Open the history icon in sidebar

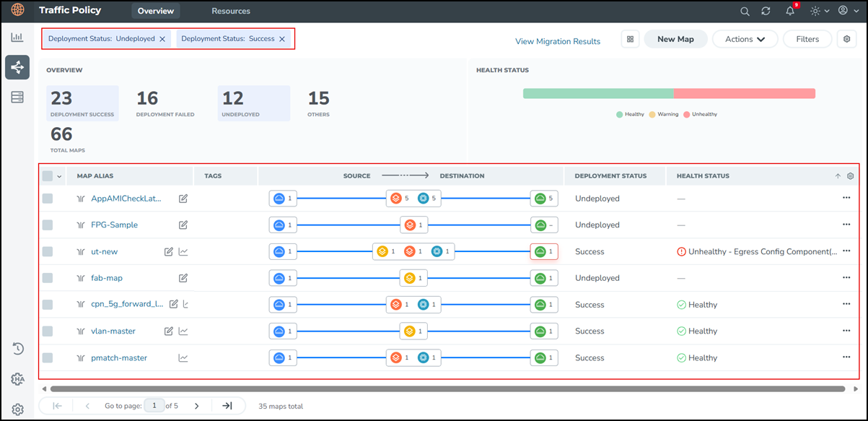coord(18,349)
